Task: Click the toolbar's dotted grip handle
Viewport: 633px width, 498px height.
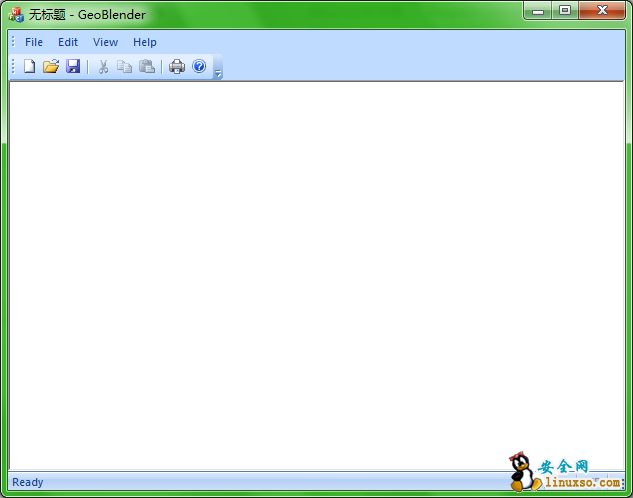Action: [x=13, y=67]
